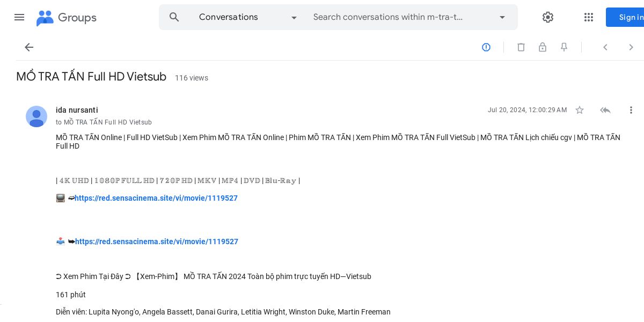Delete the conversation with trash icon

(521, 47)
